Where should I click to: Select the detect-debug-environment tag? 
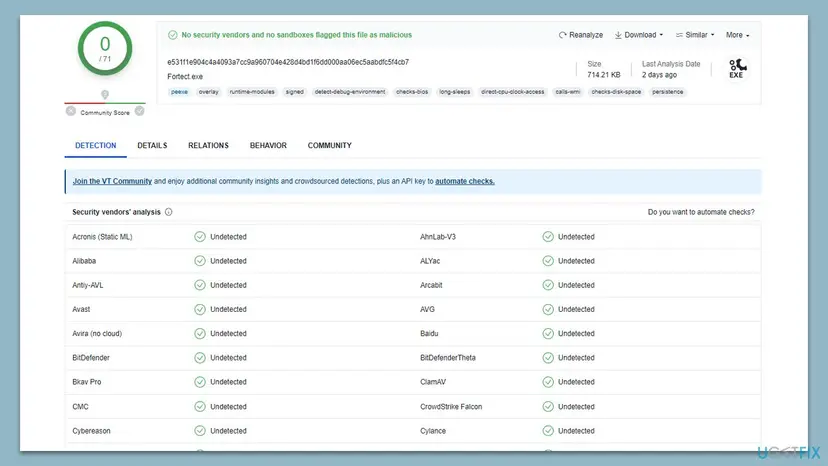point(350,92)
